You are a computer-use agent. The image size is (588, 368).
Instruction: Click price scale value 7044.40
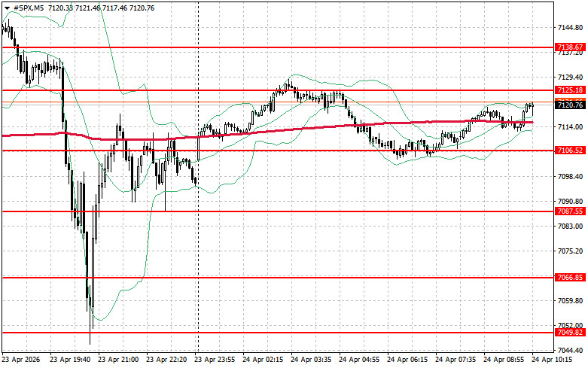571,351
